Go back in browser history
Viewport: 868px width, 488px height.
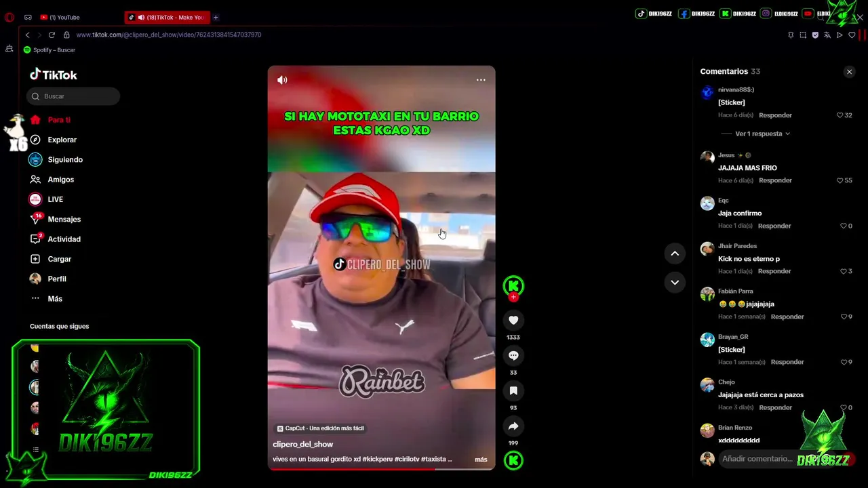point(27,35)
